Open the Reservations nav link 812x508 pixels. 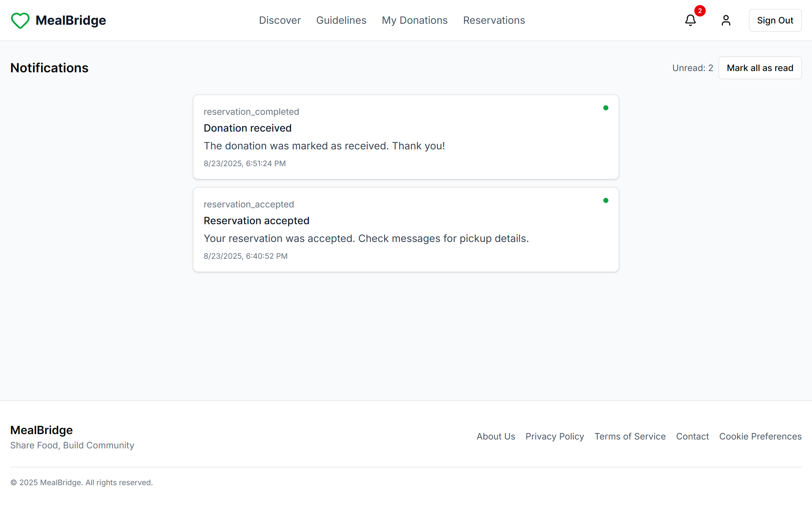pyautogui.click(x=494, y=21)
